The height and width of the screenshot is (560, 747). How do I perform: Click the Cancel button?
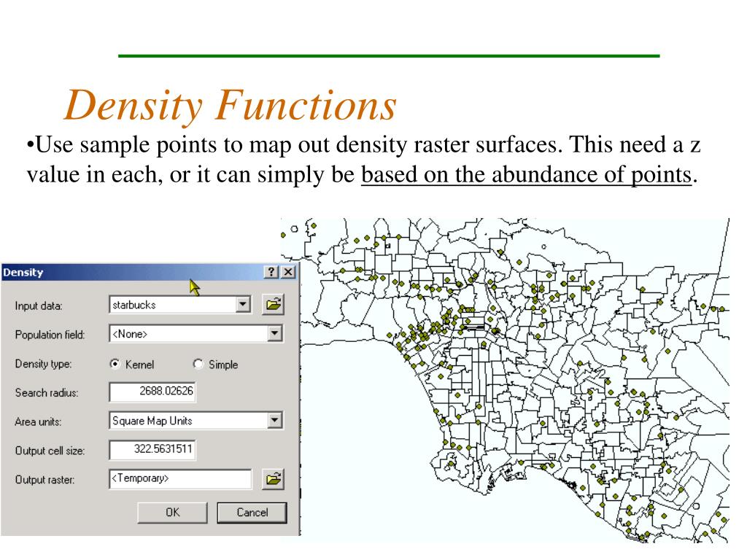(x=252, y=513)
